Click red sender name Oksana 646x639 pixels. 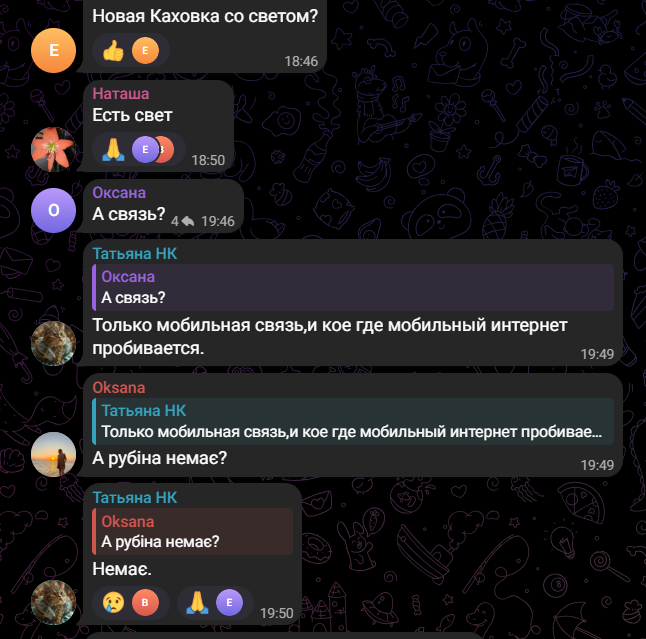[x=119, y=388]
